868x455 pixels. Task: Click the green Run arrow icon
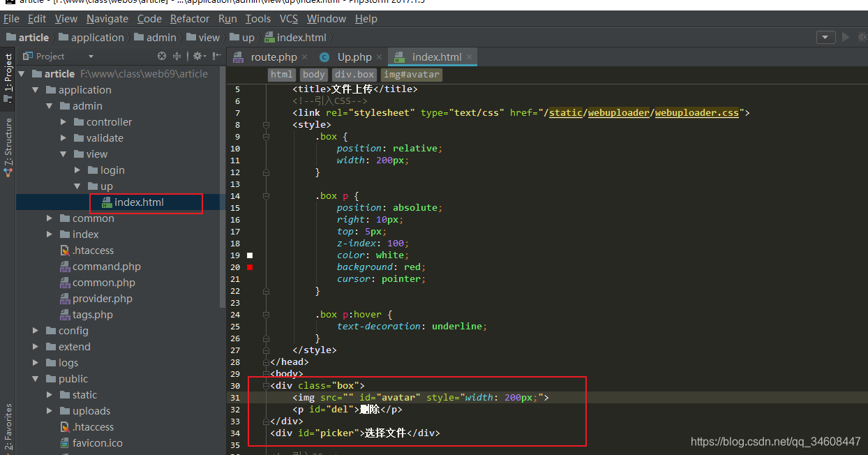tap(846, 37)
